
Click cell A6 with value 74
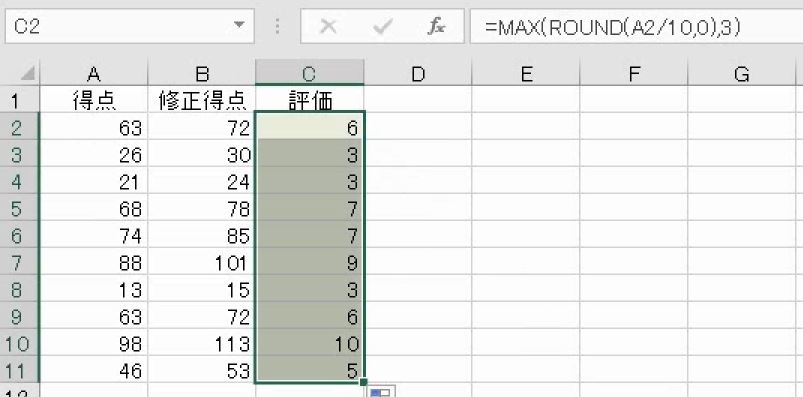94,235
